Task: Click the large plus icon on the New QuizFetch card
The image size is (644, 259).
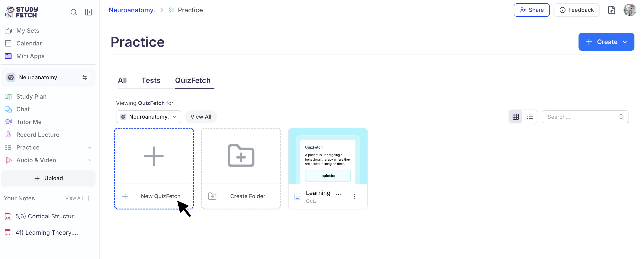Action: pos(154,156)
